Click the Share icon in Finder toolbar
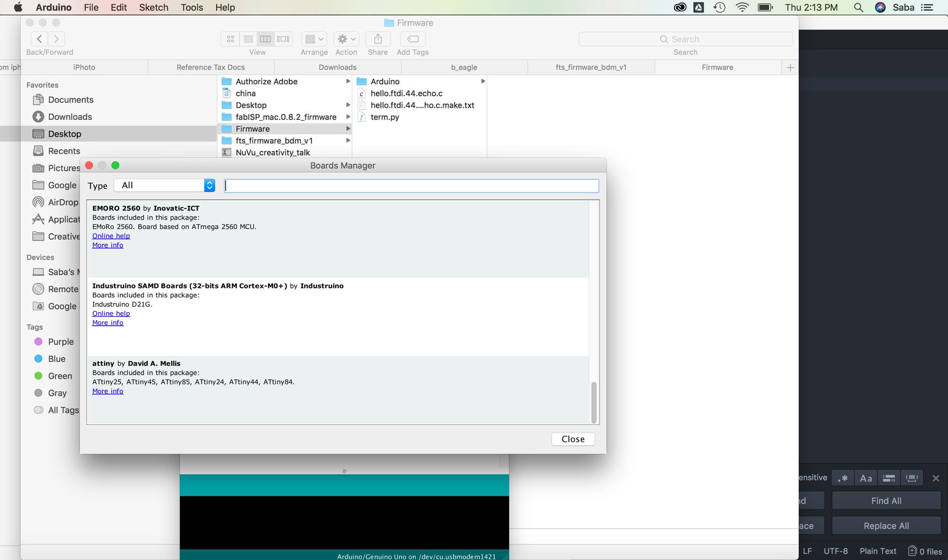948x560 pixels. 378,39
